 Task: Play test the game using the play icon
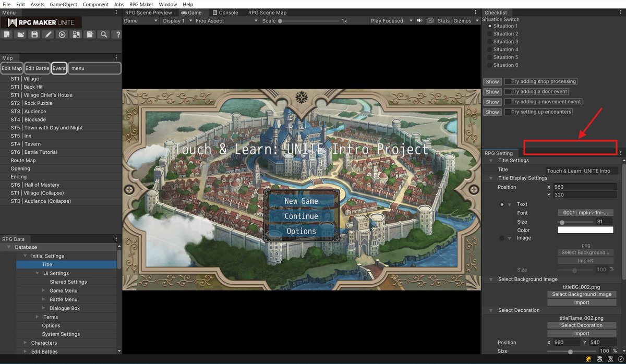click(62, 34)
